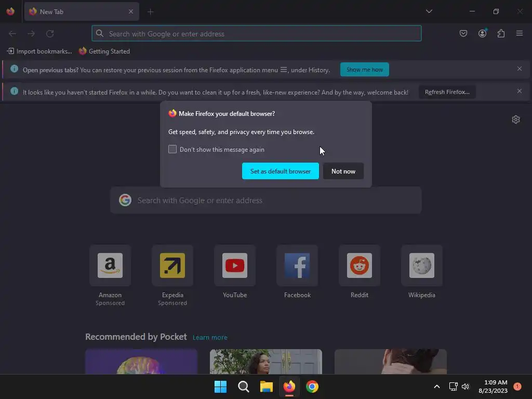Click the address bar magnifier icon
Image resolution: width=532 pixels, height=399 pixels.
point(99,33)
